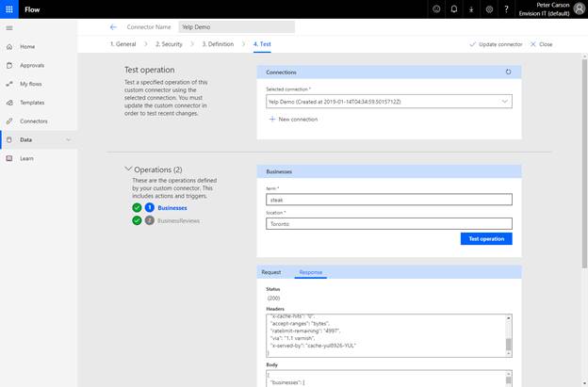
Task: Click the Home icon in sidebar
Action: 9,47
